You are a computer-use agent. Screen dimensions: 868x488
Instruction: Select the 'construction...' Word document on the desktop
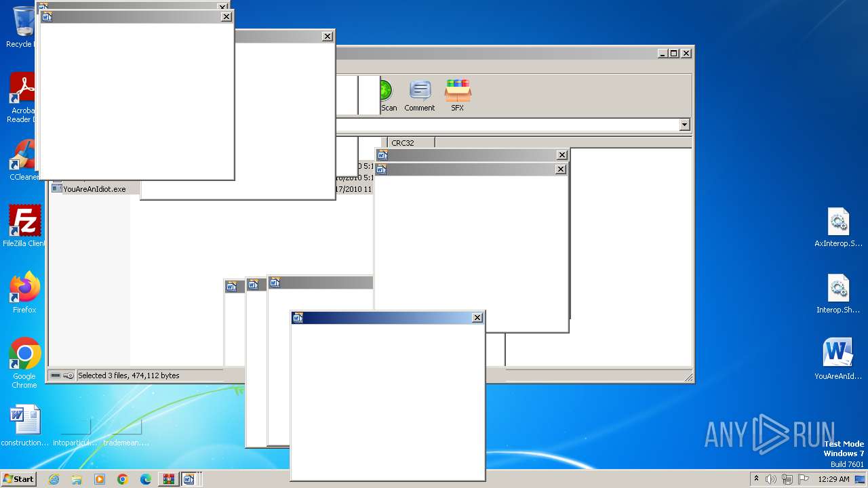pos(25,426)
